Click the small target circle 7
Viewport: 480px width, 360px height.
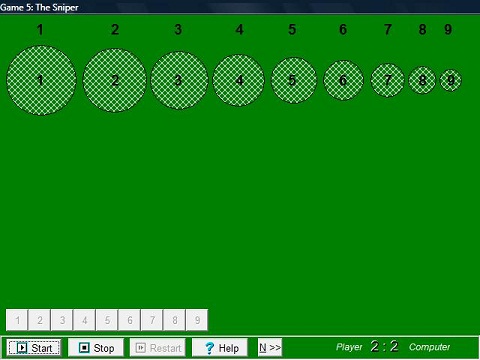(x=387, y=80)
